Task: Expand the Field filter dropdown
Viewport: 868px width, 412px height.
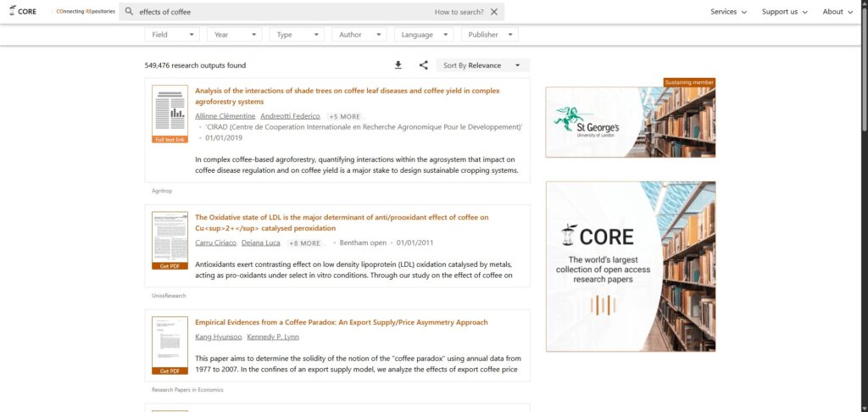Action: pos(172,34)
